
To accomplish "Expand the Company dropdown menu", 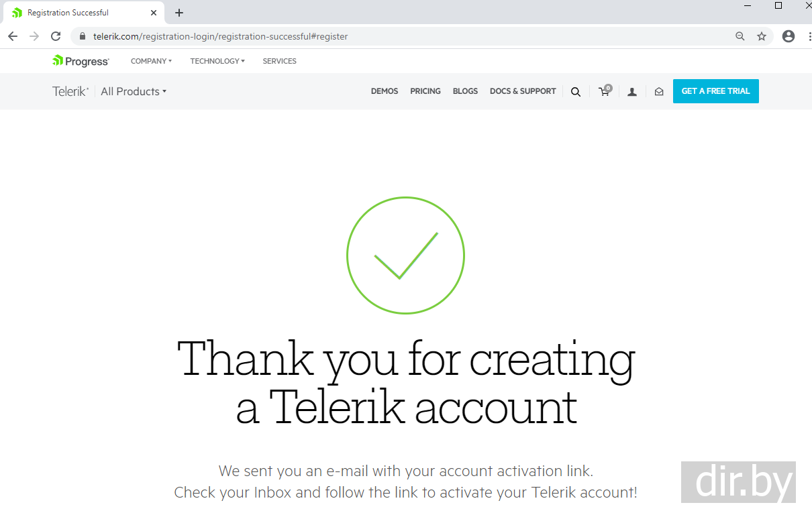I will (151, 61).
